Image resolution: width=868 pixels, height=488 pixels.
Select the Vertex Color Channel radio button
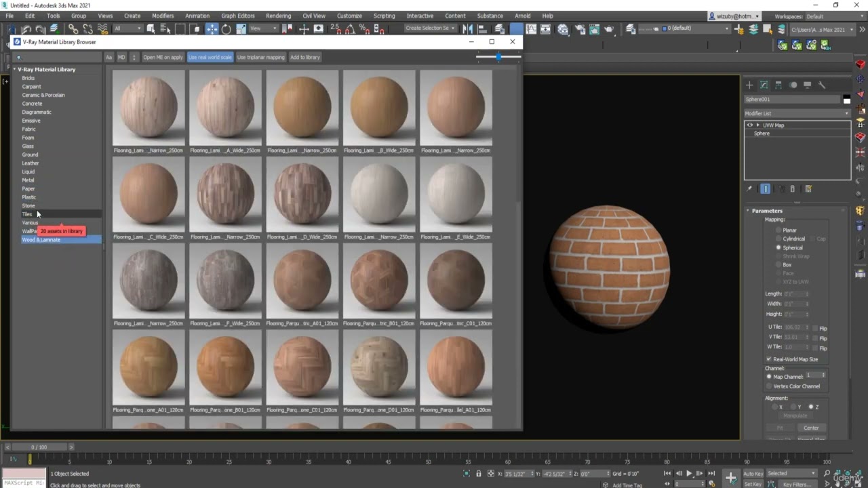tap(769, 386)
